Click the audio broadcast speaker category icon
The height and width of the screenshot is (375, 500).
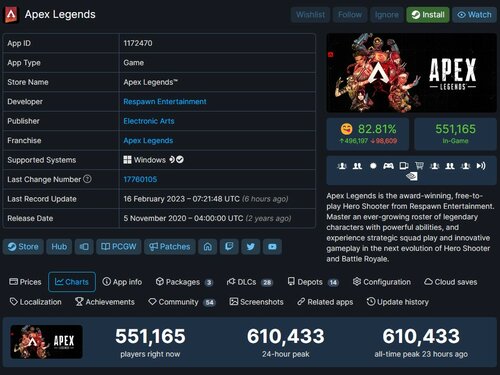coord(481,166)
